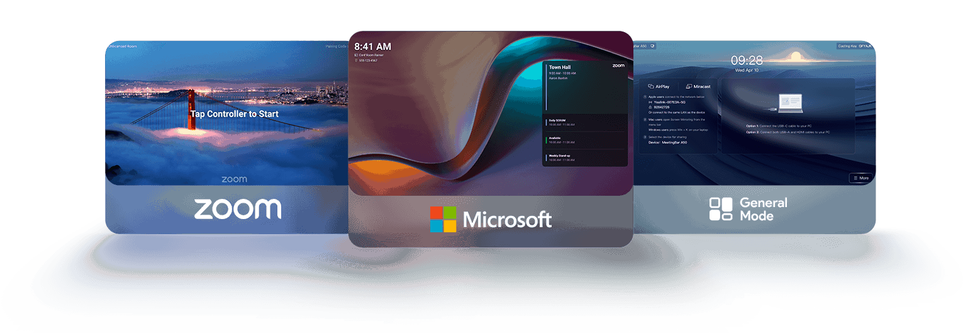This screenshot has width=980, height=333.
Task: Click the Microsoft wordmark text
Action: [x=507, y=220]
